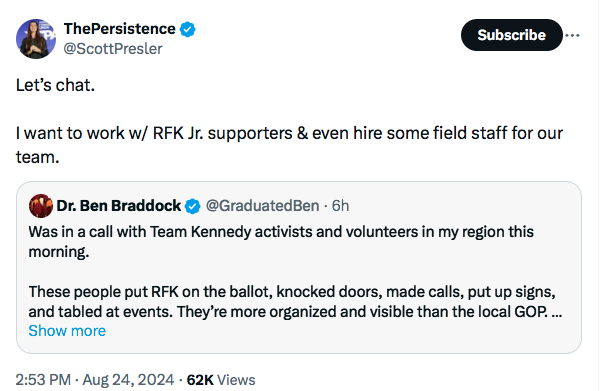Screen dimensions: 602x391
Task: View the 62K Views count
Action: [x=221, y=380]
